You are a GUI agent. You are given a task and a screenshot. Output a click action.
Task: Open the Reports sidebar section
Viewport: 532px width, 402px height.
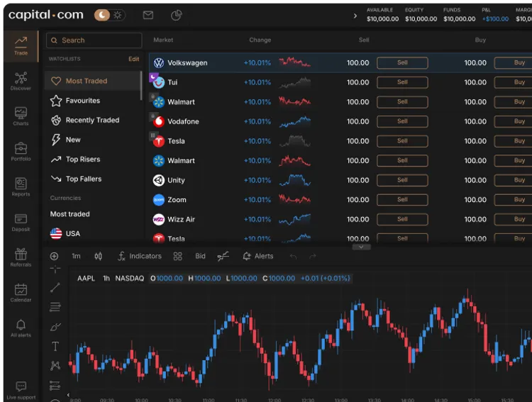point(21,187)
